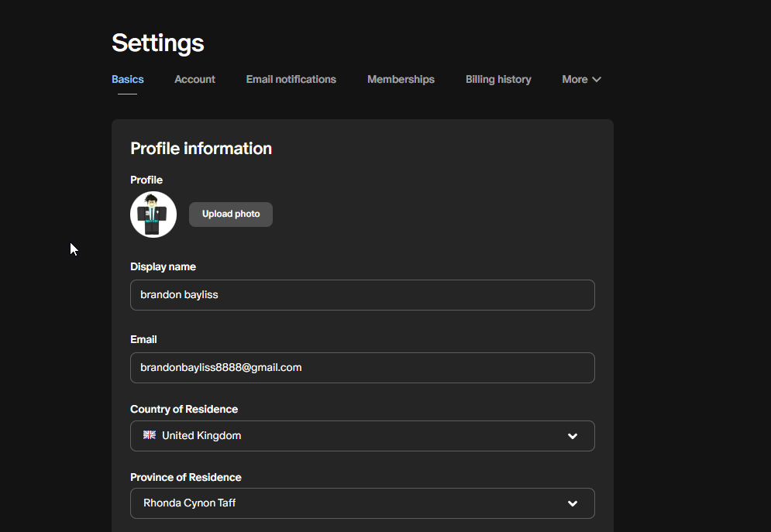Screen dimensions: 771x532
Task: Click the Upload photo button
Action: (x=231, y=215)
